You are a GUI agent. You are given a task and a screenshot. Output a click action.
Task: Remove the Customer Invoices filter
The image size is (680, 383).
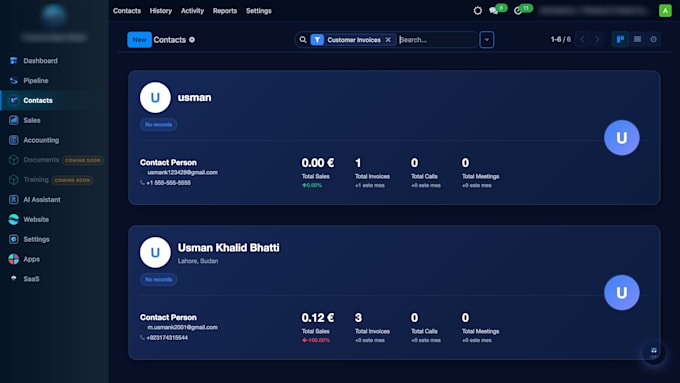click(388, 39)
